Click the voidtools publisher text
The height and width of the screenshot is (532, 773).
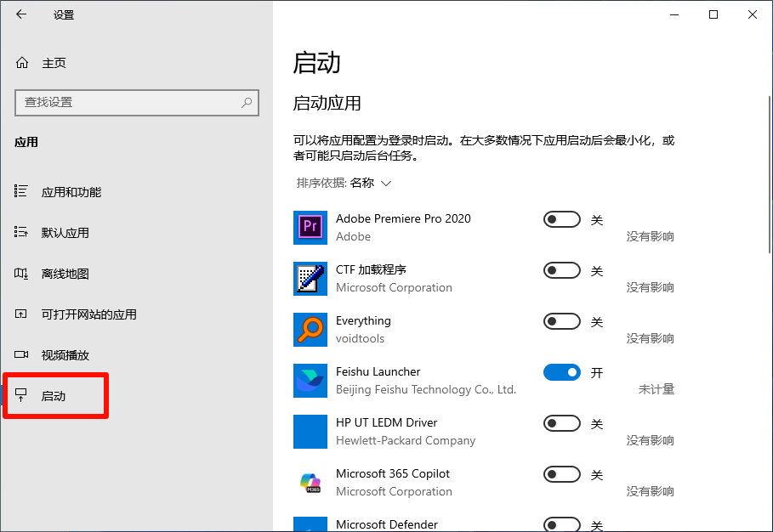point(360,338)
